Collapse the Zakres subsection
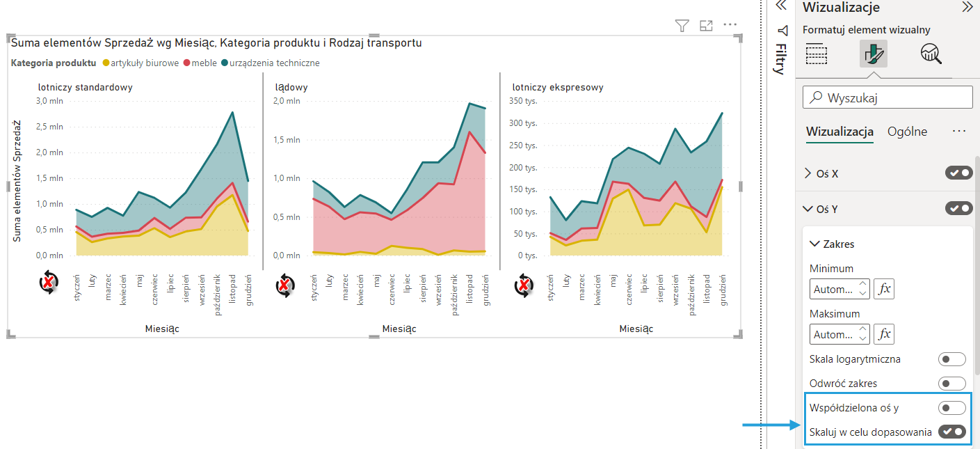The height and width of the screenshot is (449, 980). pos(814,244)
